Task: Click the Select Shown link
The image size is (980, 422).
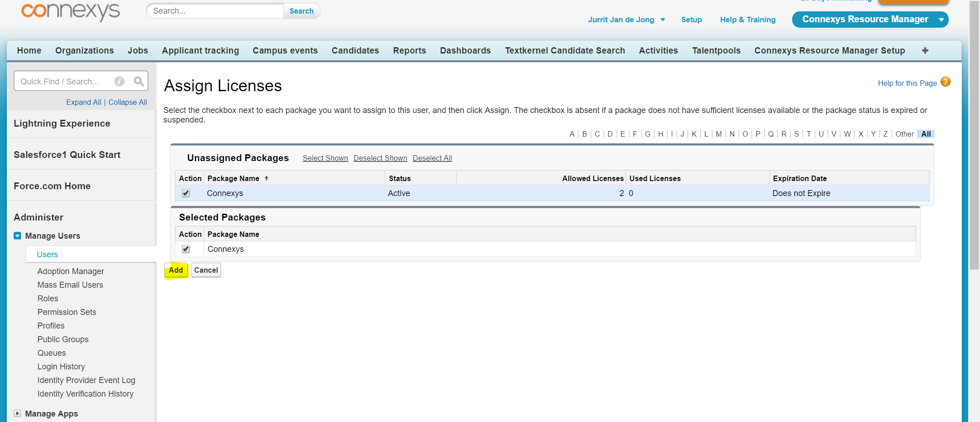Action: click(x=325, y=158)
